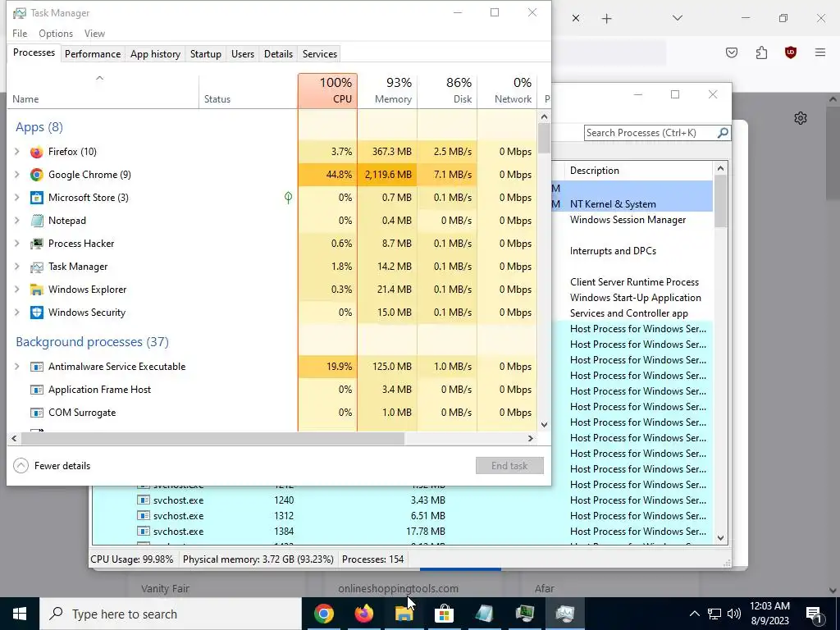Click the End task button
The height and width of the screenshot is (630, 840).
(509, 466)
